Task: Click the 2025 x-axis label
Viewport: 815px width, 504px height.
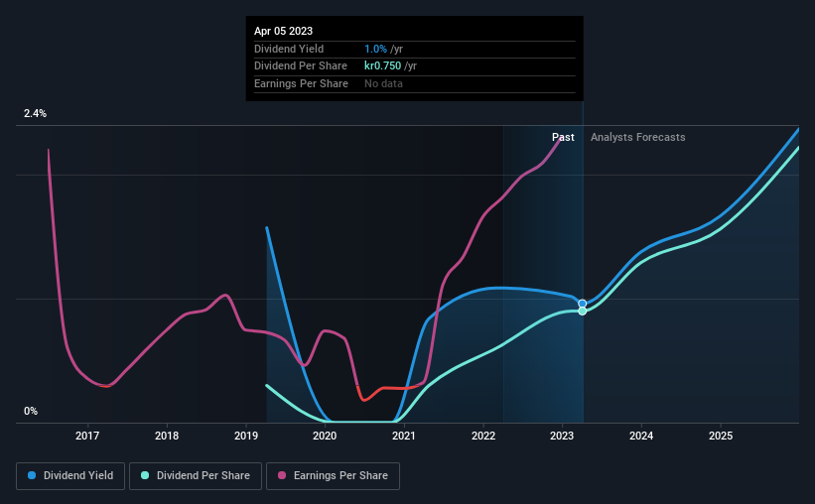Action: [721, 436]
